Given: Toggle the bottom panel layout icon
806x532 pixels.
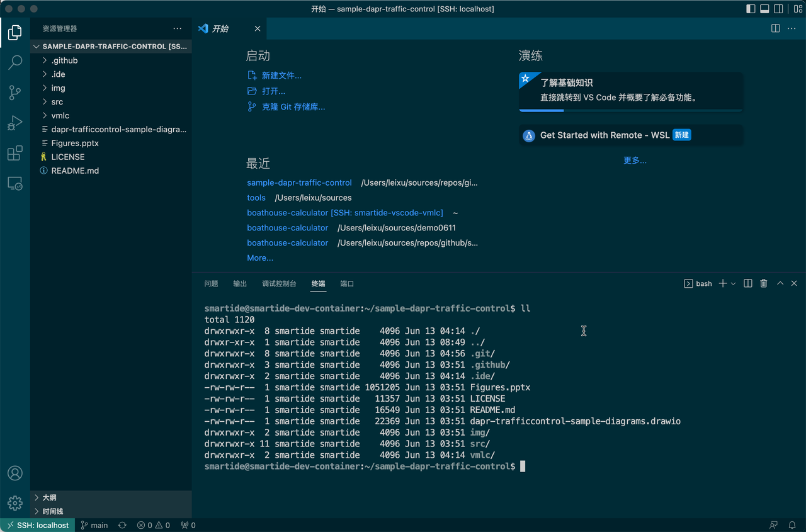Looking at the screenshot, I should coord(765,9).
